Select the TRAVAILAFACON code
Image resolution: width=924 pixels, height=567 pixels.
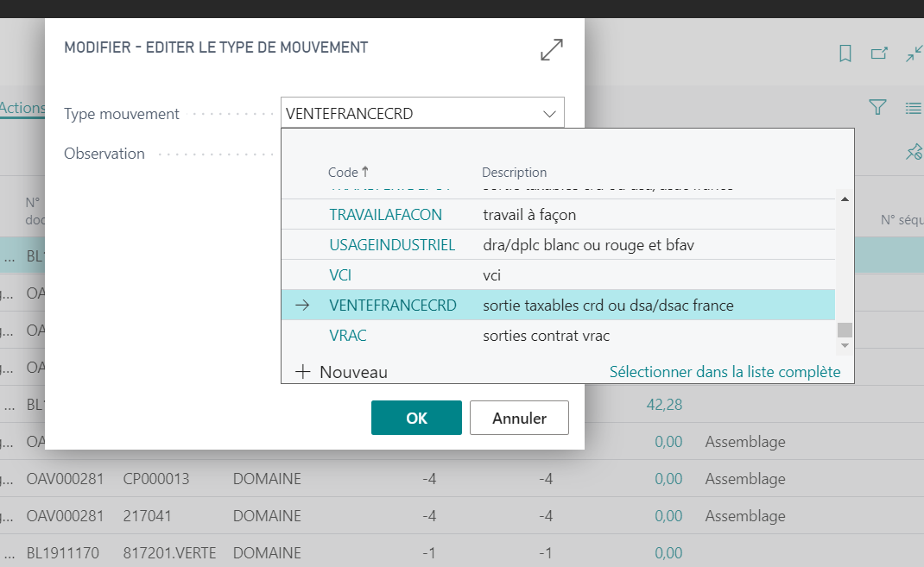click(385, 214)
